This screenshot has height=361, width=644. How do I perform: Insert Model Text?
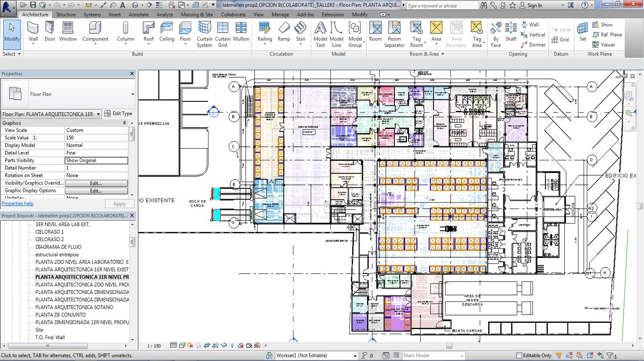[x=320, y=35]
